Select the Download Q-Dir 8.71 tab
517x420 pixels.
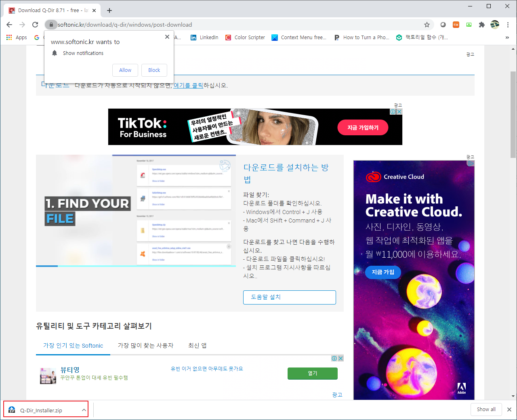pos(53,10)
